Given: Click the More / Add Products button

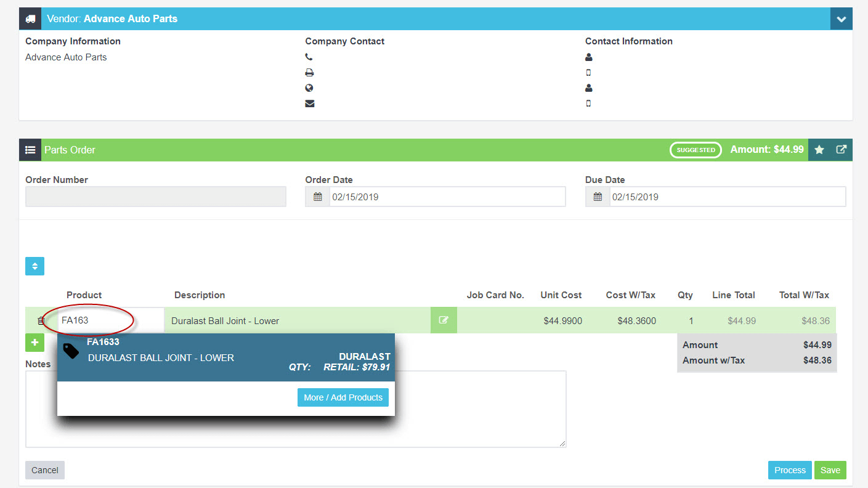Looking at the screenshot, I should pyautogui.click(x=343, y=397).
